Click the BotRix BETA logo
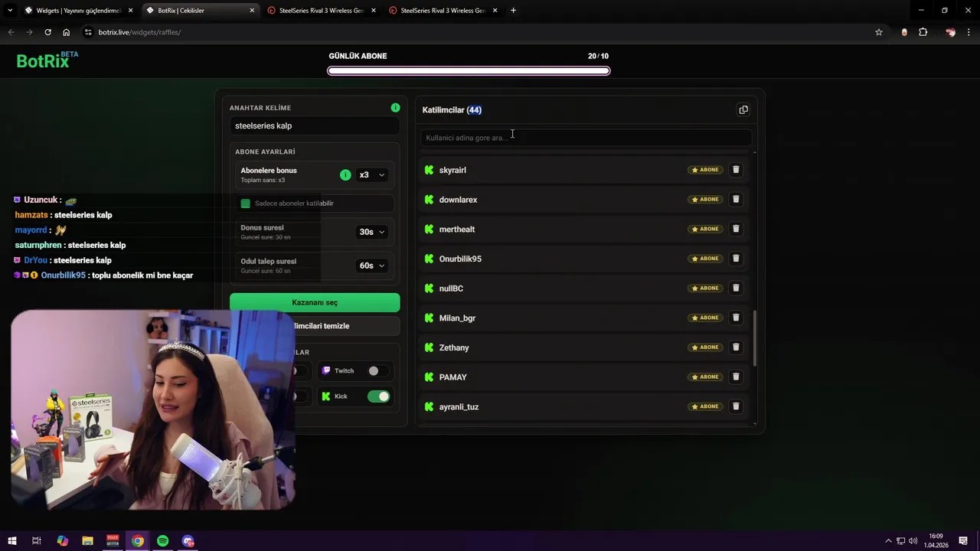 point(47,60)
